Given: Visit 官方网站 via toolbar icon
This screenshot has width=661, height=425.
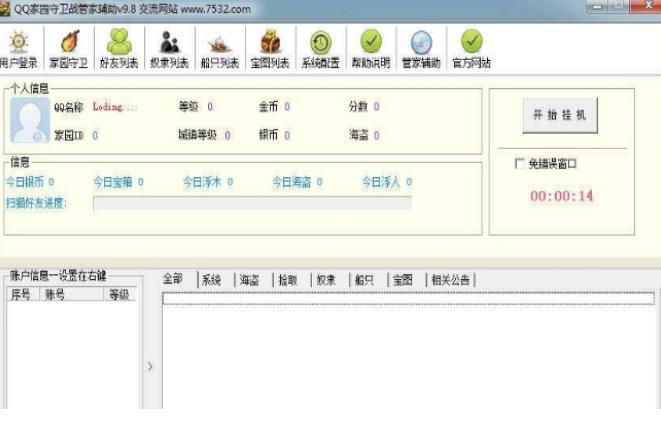Looking at the screenshot, I should pyautogui.click(x=471, y=49).
